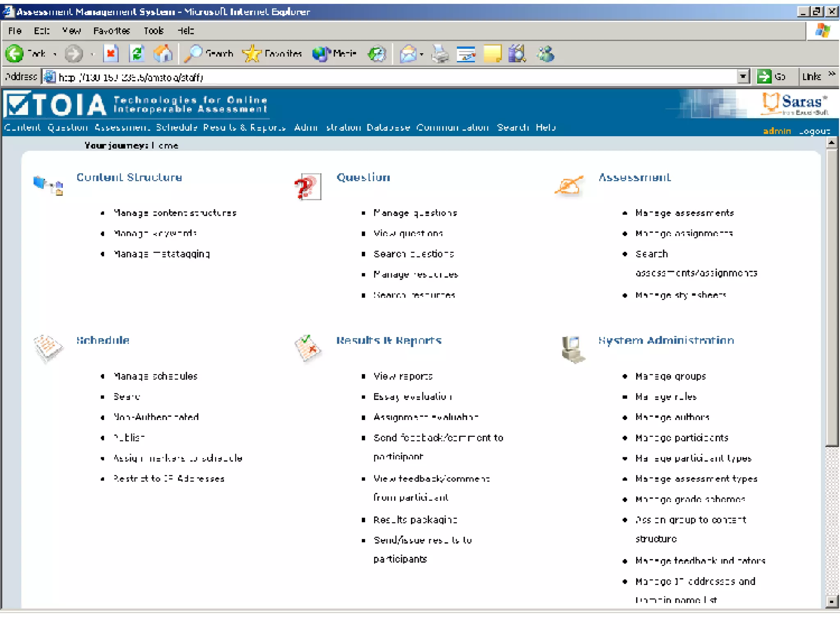Click the red question mark Question icon
The image size is (840, 630).
(x=307, y=187)
